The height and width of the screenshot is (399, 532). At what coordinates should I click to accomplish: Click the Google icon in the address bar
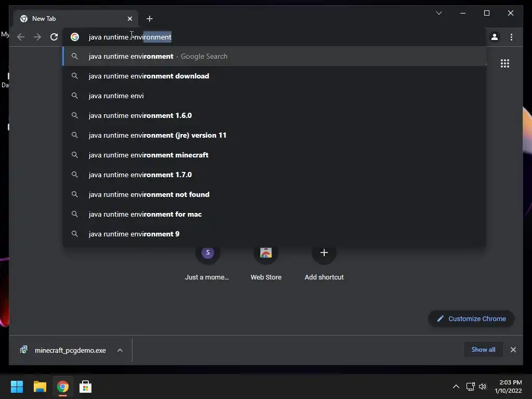point(75,37)
